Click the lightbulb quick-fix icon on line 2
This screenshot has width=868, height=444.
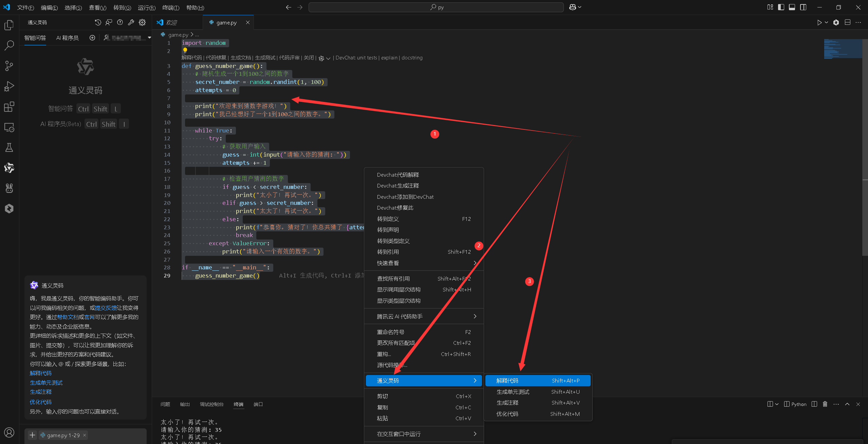(x=185, y=50)
